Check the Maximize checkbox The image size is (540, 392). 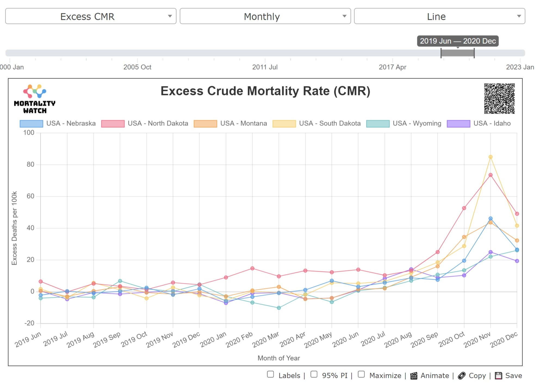coord(361,374)
